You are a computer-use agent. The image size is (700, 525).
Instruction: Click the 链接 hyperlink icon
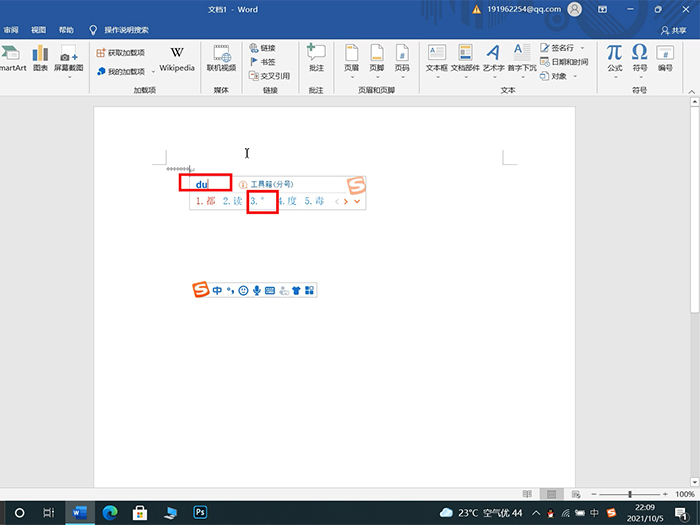click(262, 48)
